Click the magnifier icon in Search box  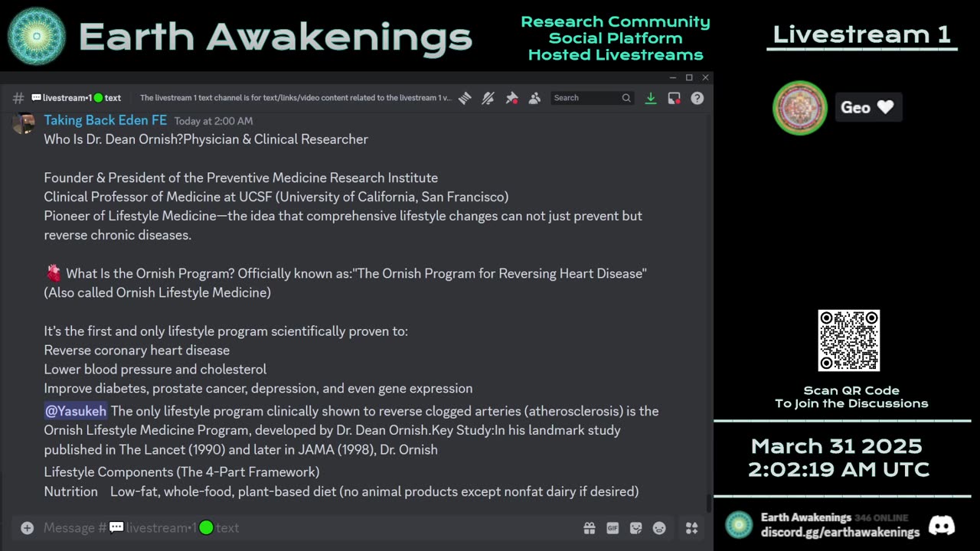pyautogui.click(x=626, y=98)
